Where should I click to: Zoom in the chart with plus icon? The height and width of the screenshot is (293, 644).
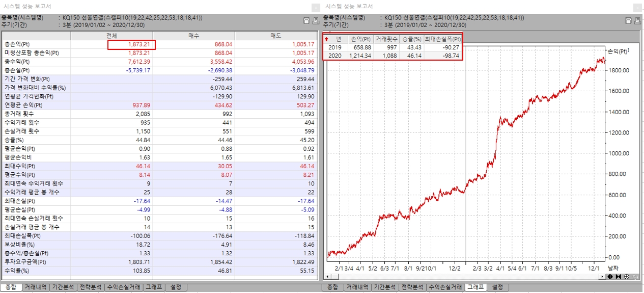(x=626, y=277)
